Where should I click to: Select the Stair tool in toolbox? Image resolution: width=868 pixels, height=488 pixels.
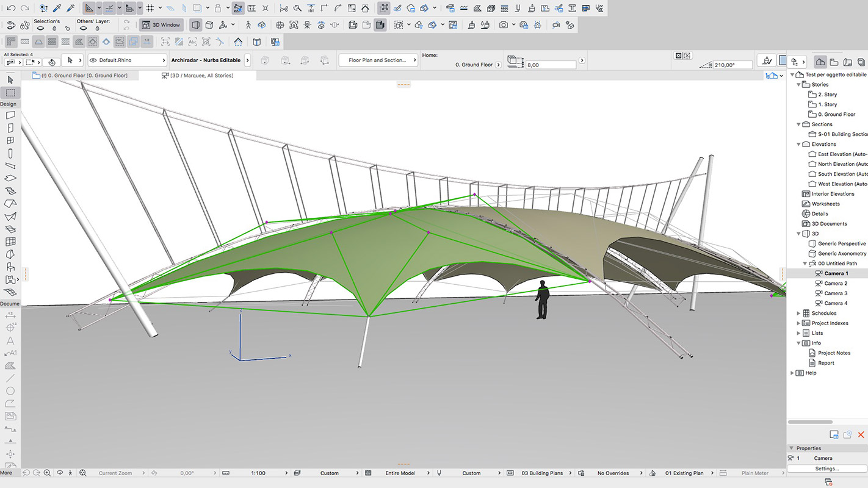(x=10, y=191)
